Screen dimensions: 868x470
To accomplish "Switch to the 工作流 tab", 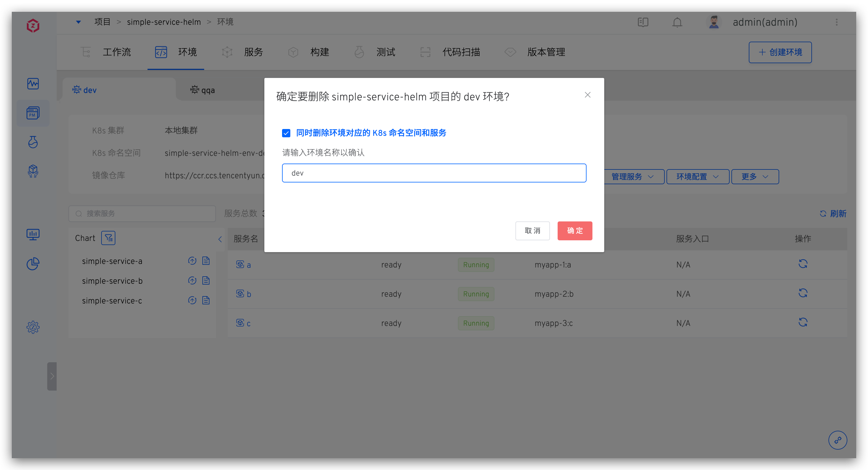I will click(x=117, y=52).
